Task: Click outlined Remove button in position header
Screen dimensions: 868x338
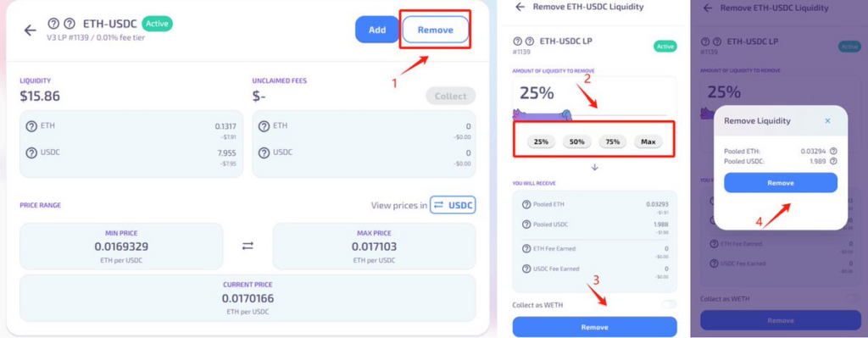Action: [x=435, y=30]
